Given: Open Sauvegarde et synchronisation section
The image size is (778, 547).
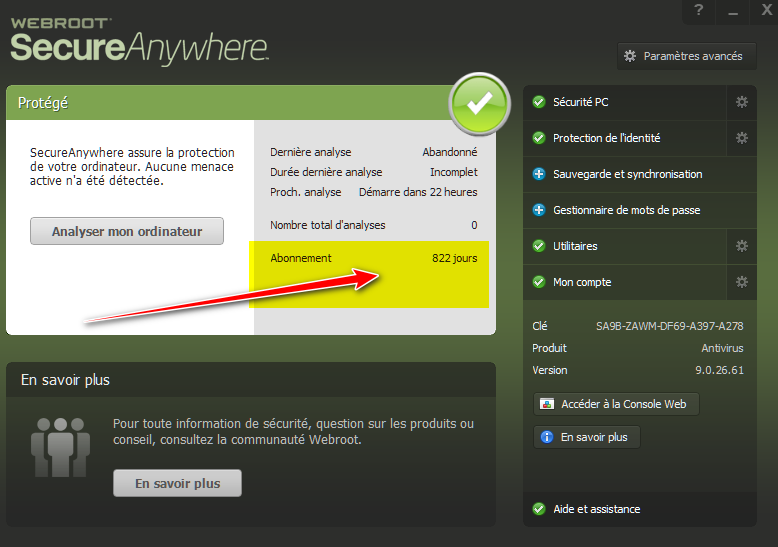Looking at the screenshot, I should [x=640, y=174].
